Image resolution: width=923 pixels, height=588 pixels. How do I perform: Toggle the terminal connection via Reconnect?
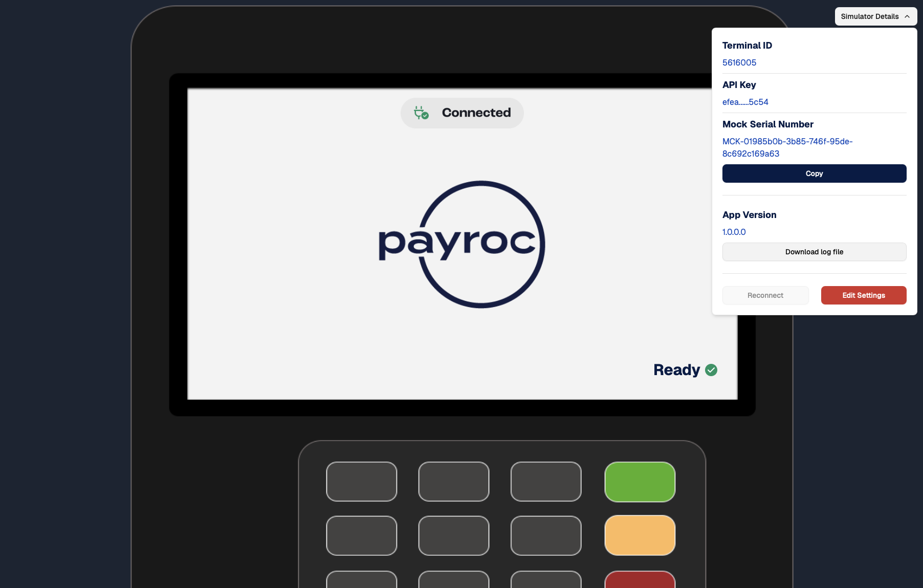(765, 295)
